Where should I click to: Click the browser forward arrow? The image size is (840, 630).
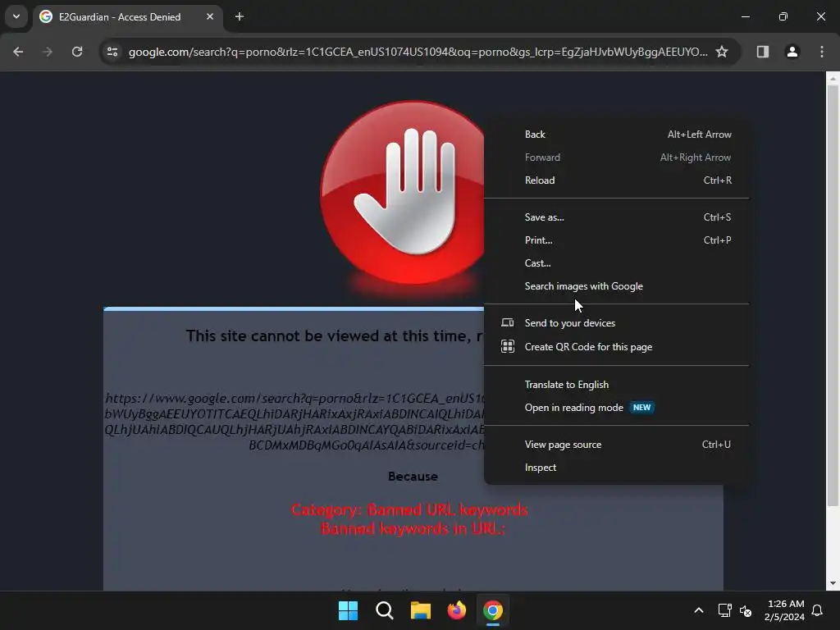[x=48, y=52]
